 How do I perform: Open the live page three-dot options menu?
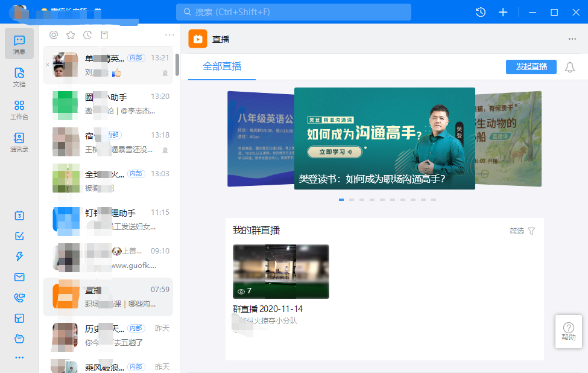(572, 39)
